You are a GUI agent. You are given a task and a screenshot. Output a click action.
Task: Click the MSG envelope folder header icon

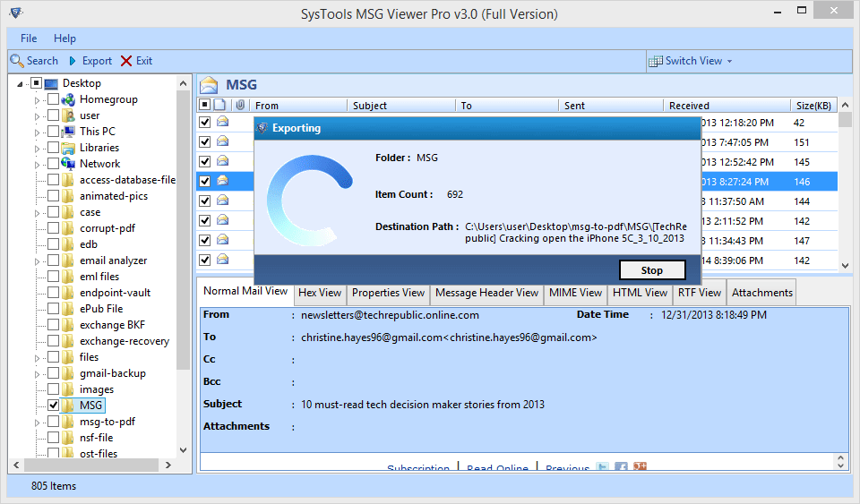tap(209, 85)
